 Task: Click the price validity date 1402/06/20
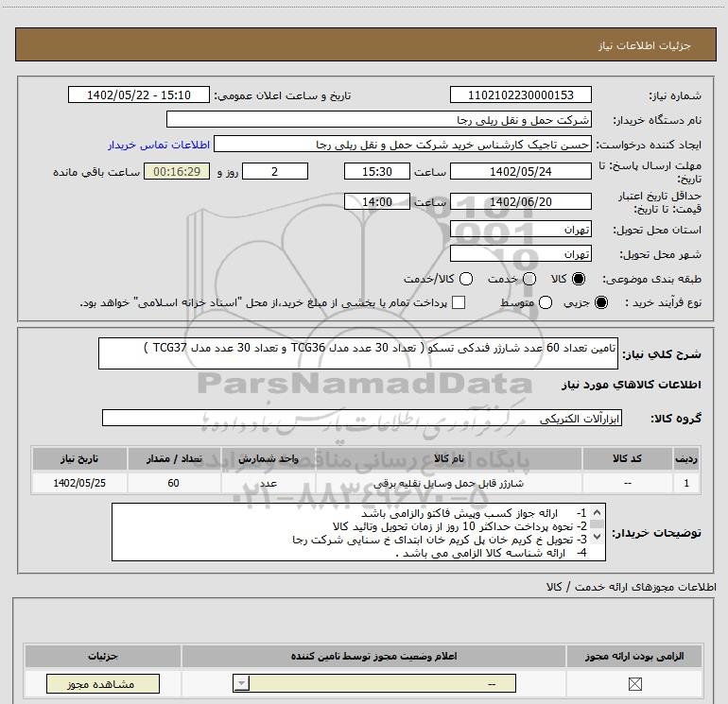[x=520, y=202]
